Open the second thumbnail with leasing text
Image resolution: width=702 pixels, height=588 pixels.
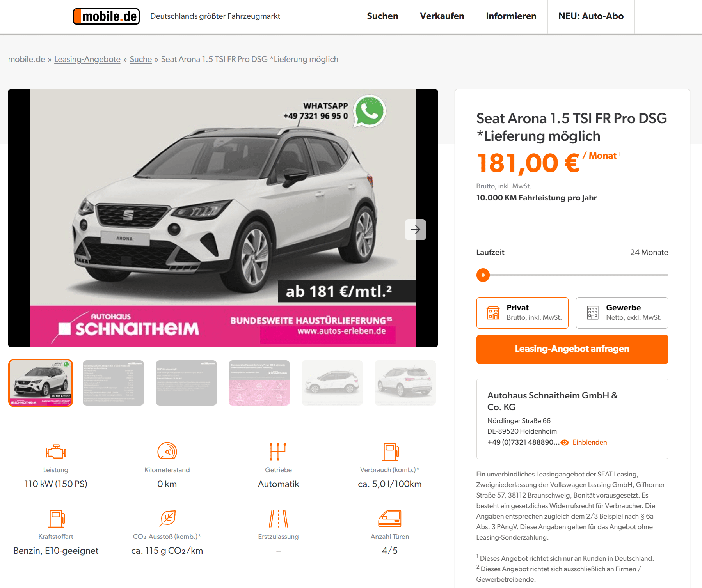[113, 383]
